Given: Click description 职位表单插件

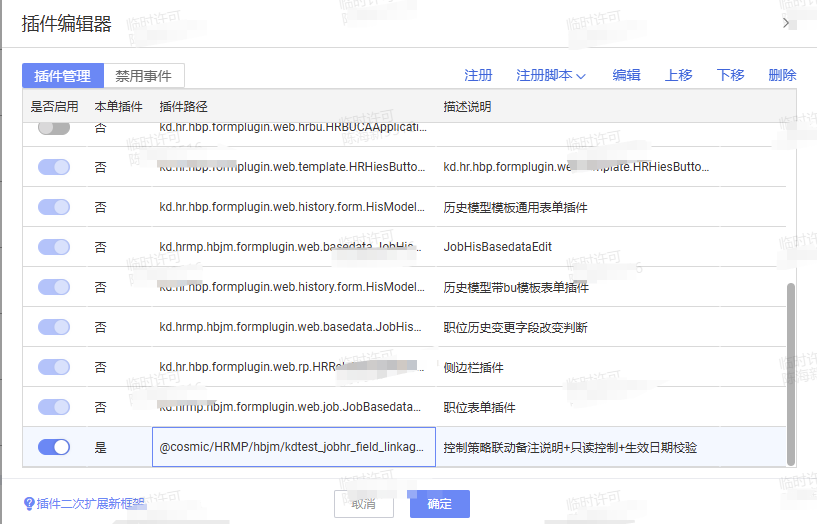Looking at the screenshot, I should [x=479, y=407].
